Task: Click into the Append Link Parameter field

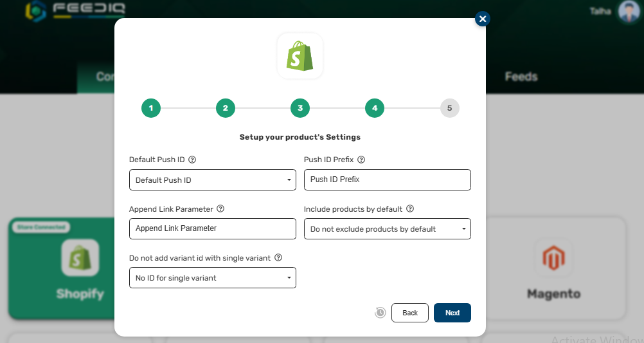Action: point(213,228)
